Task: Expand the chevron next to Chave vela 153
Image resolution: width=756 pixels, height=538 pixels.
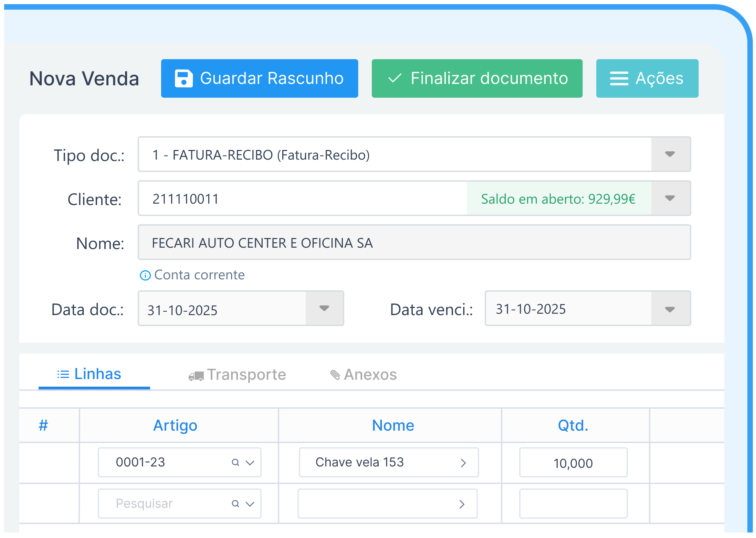Action: [464, 462]
